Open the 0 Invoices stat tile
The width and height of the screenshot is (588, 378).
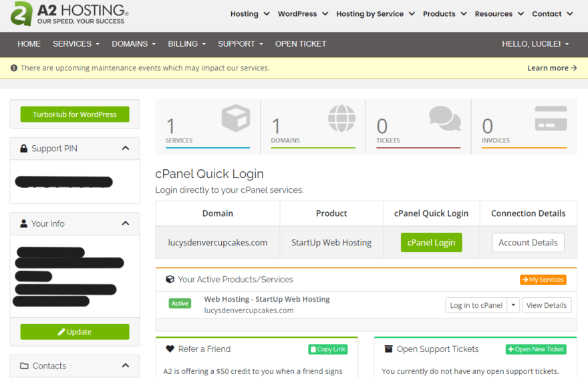524,127
